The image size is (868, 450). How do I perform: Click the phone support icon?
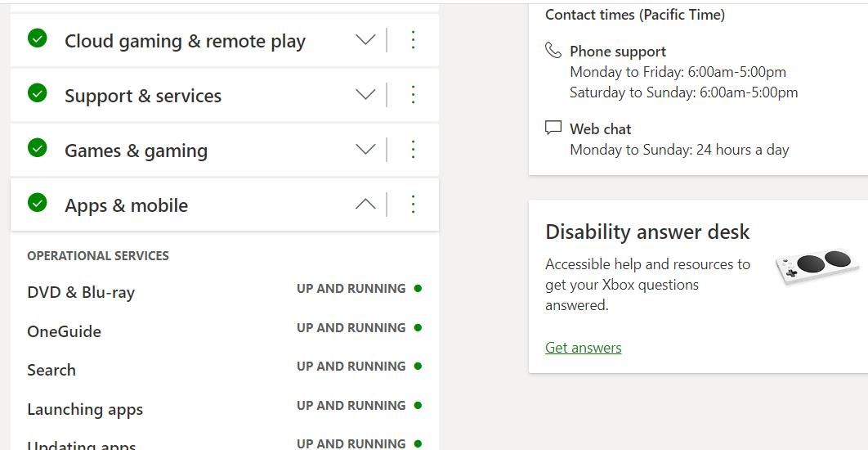point(553,51)
